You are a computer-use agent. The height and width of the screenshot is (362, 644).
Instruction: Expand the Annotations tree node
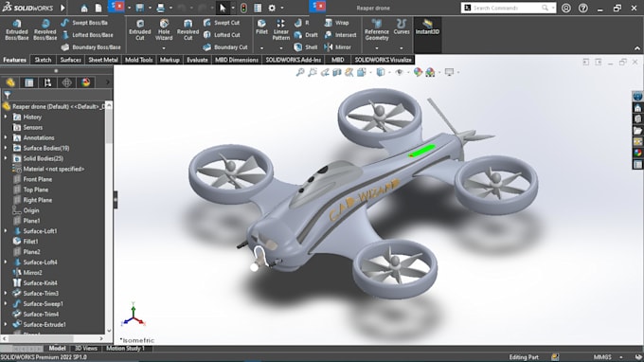(6, 137)
